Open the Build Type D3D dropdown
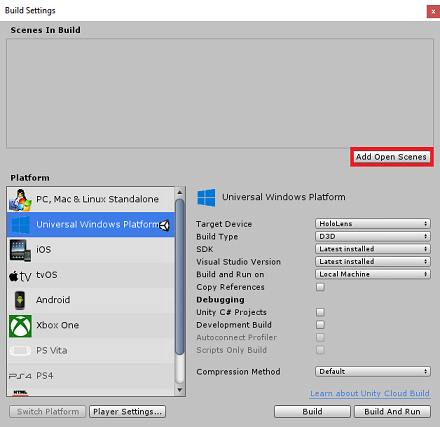 373,236
